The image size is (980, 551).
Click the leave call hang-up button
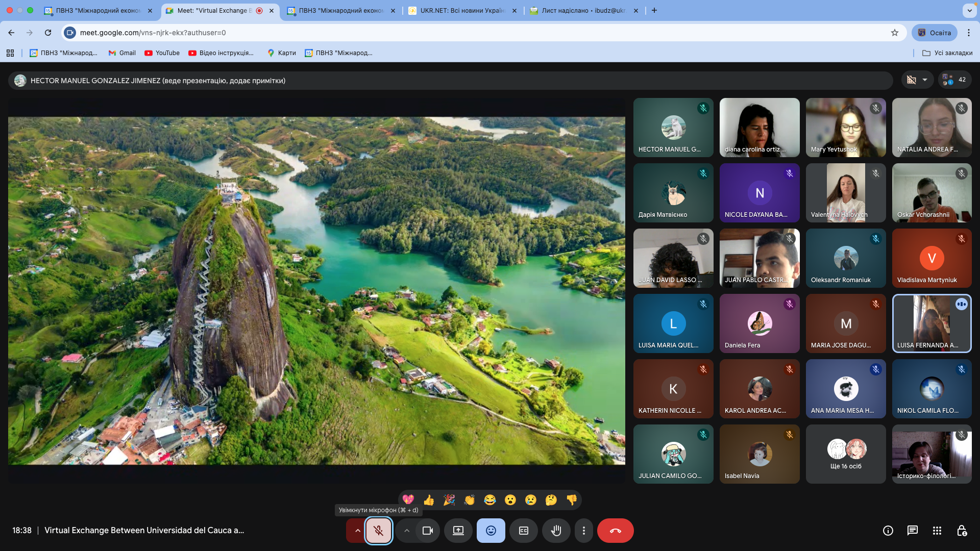(x=615, y=531)
